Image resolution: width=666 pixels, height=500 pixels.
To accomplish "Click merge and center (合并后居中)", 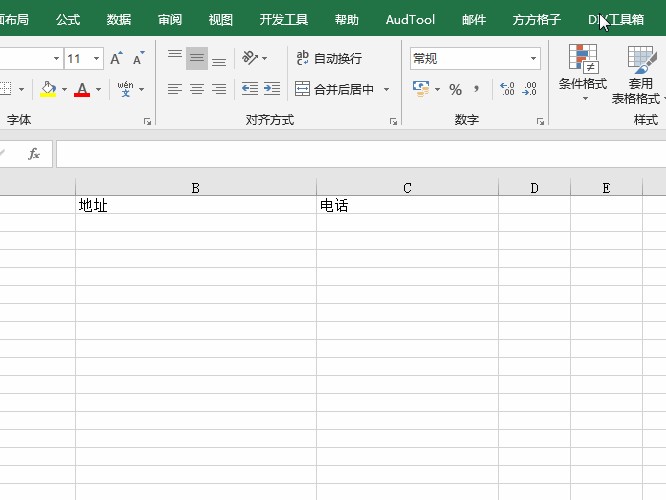I will click(x=335, y=89).
